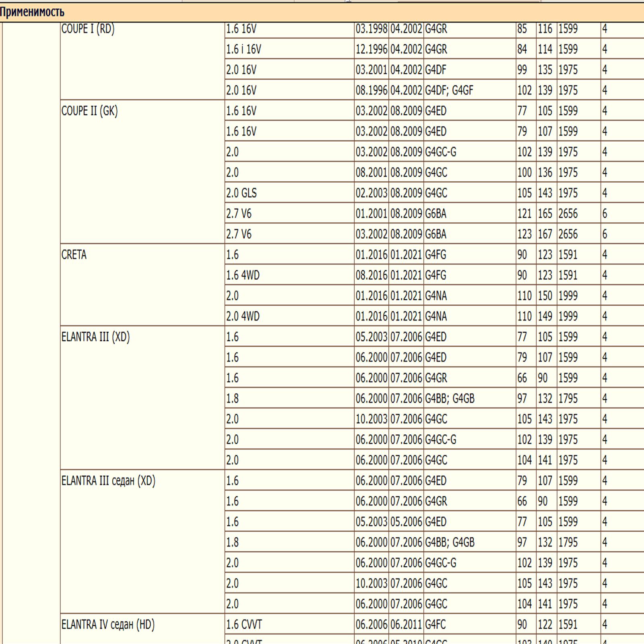Click the 149 horsepower value cell

coord(545,316)
